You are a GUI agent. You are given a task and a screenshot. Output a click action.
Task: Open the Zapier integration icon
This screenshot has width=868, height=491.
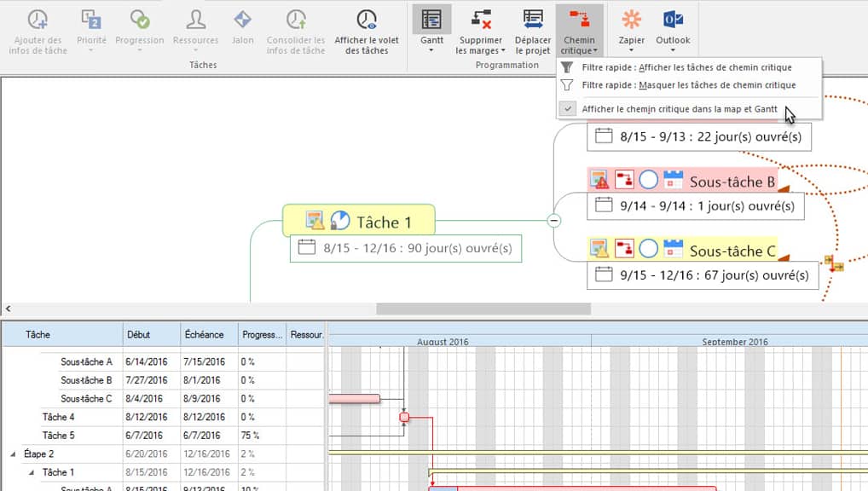[x=632, y=20]
